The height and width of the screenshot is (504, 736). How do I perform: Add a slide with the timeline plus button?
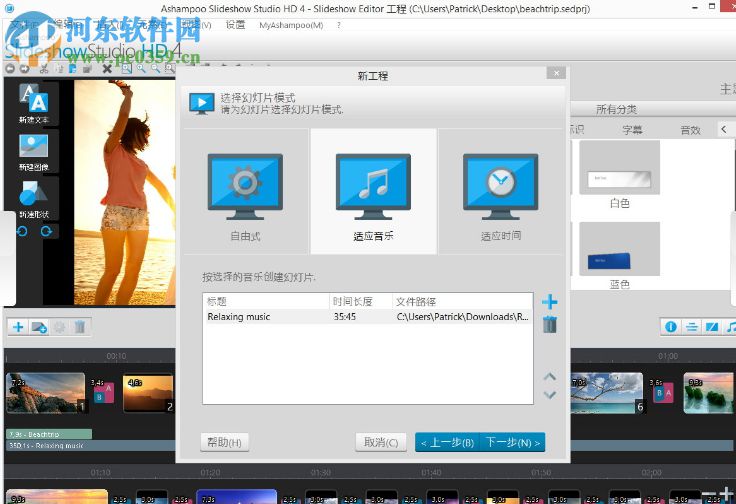click(18, 327)
